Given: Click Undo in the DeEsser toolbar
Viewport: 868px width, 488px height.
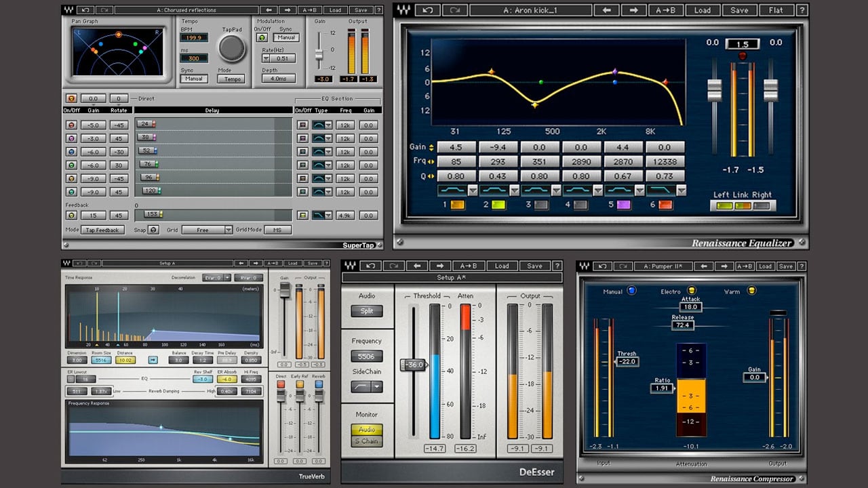Looking at the screenshot, I should [370, 266].
